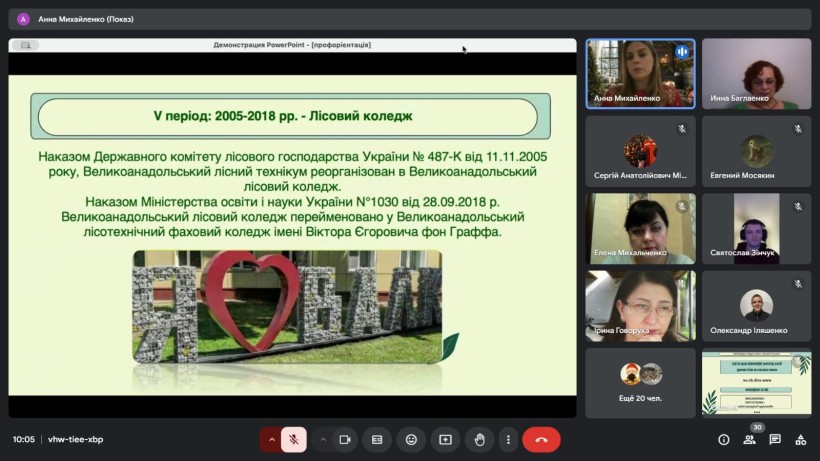Open the 'Ещё 20 чел.' tile
This screenshot has width=820, height=461.
[x=641, y=383]
